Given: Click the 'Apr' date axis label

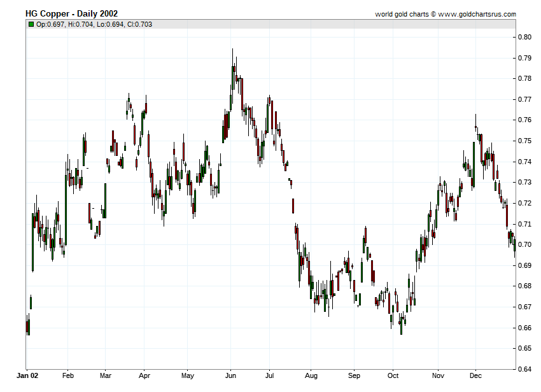Looking at the screenshot, I should coord(144,376).
